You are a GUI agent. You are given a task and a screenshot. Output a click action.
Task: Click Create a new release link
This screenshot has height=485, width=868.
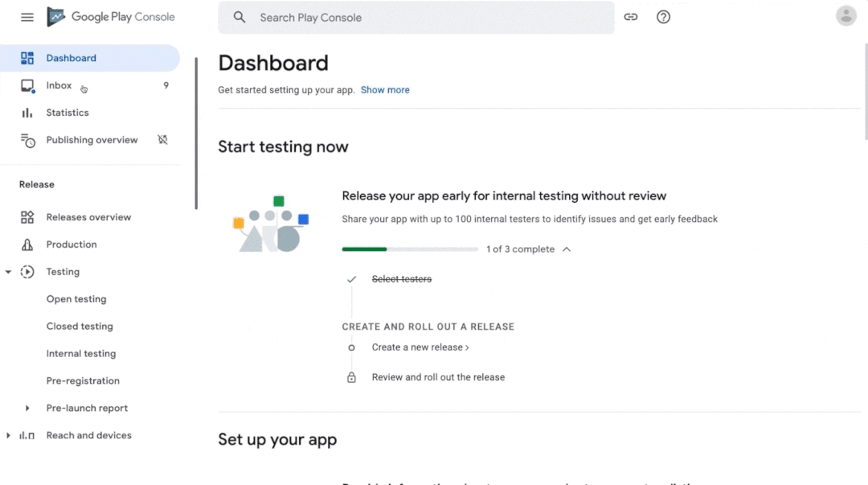[420, 347]
